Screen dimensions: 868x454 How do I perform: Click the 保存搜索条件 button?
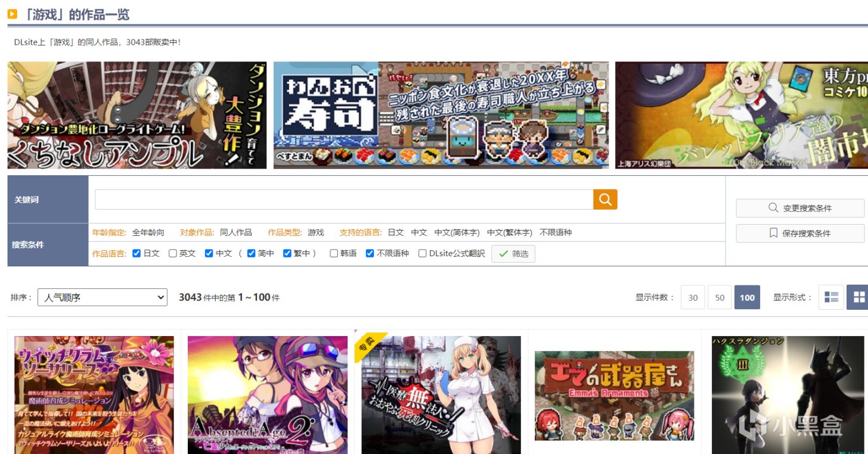[800, 233]
